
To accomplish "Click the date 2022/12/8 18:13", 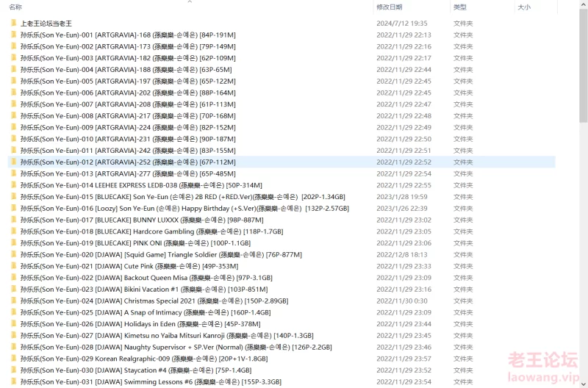I will (x=402, y=254).
